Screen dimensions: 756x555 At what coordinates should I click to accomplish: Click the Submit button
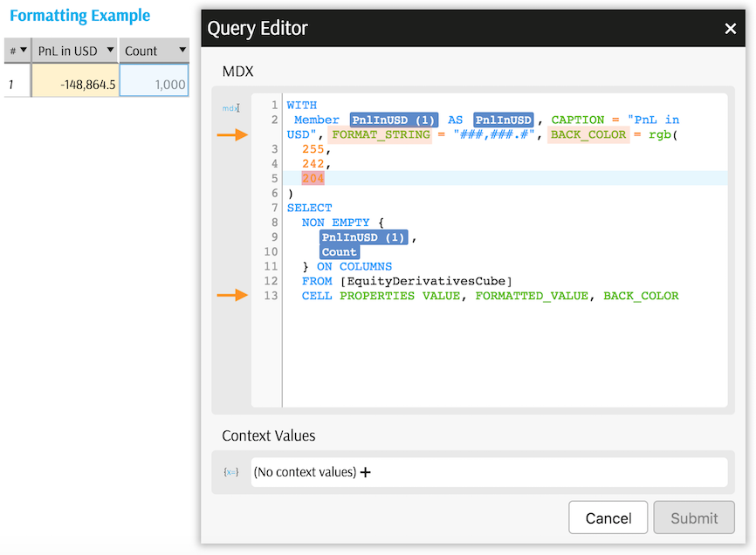point(694,517)
